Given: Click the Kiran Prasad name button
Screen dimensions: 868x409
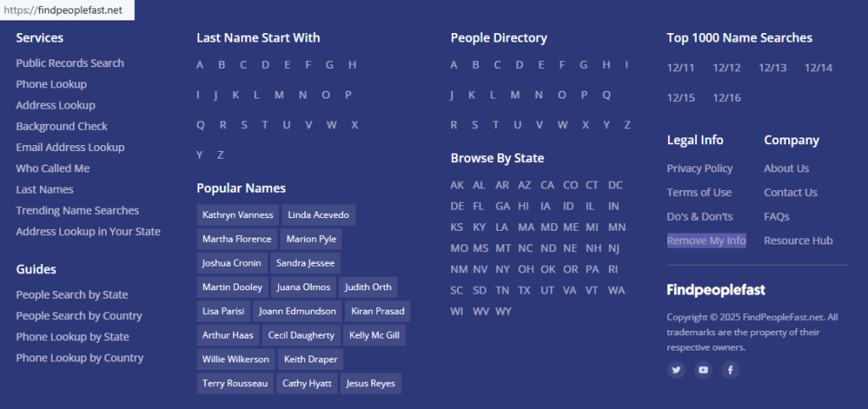Looking at the screenshot, I should [x=378, y=311].
